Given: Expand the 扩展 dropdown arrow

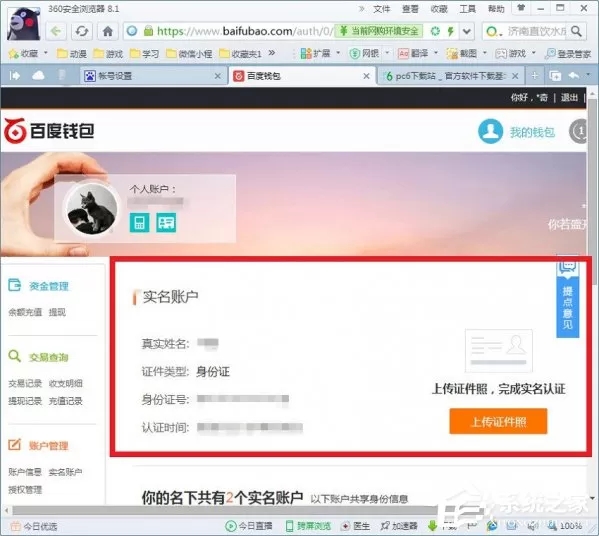Looking at the screenshot, I should (338, 53).
